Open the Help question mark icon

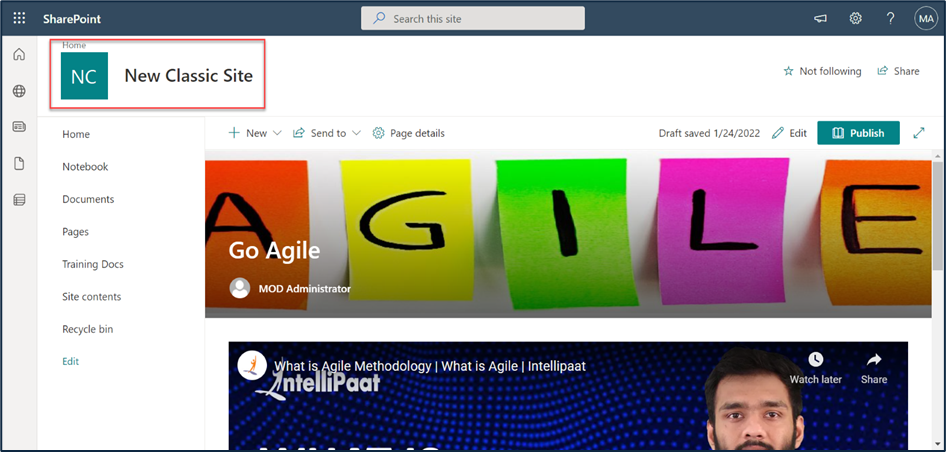click(x=890, y=19)
